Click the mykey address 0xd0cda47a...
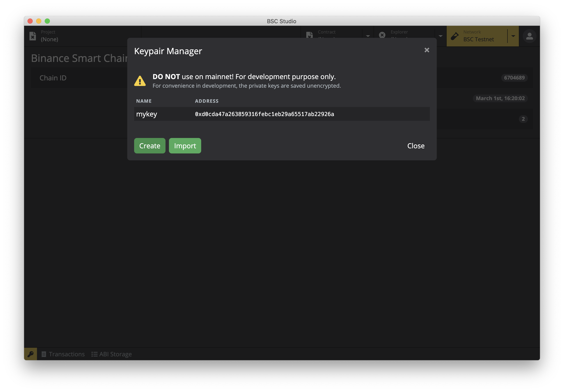This screenshot has width=564, height=392. tap(264, 114)
